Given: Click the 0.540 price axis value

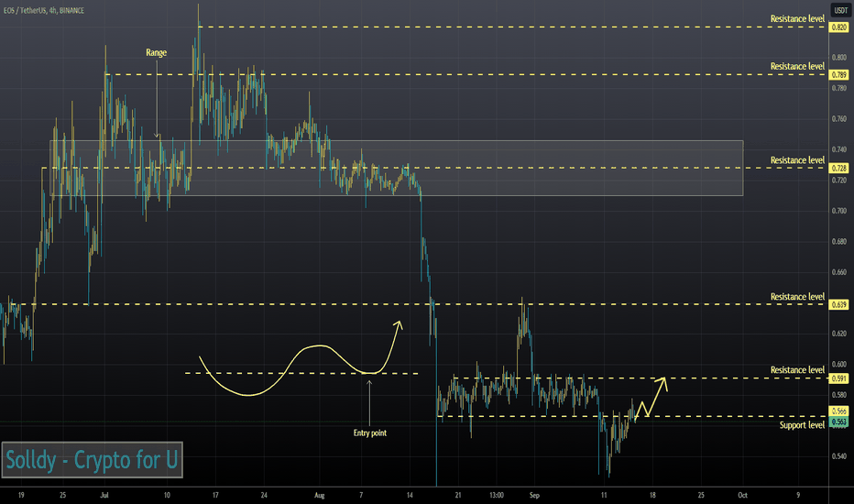Looking at the screenshot, I should (839, 456).
